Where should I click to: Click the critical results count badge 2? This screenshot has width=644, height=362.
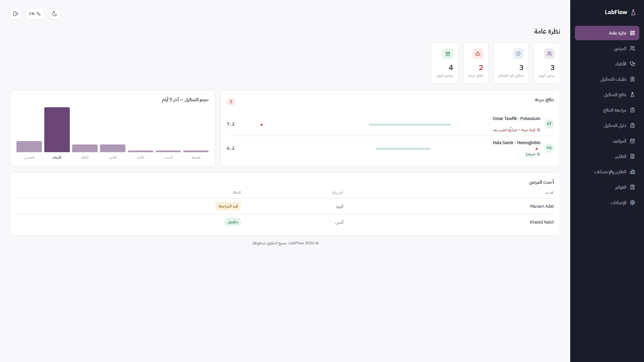(x=231, y=102)
